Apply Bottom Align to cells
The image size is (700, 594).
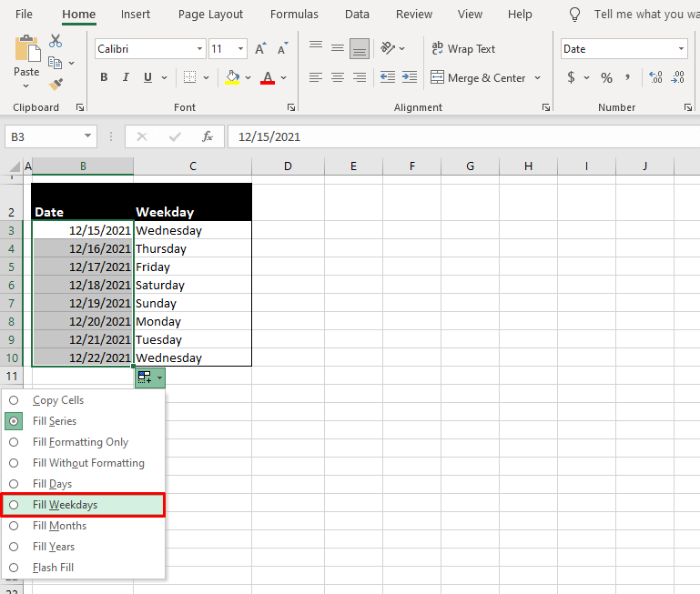(360, 48)
